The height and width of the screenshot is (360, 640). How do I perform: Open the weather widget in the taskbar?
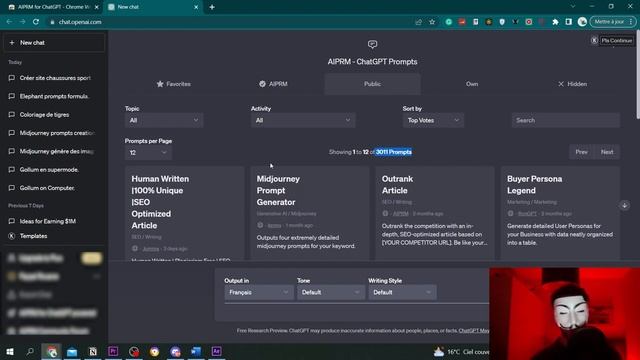[x=461, y=351]
